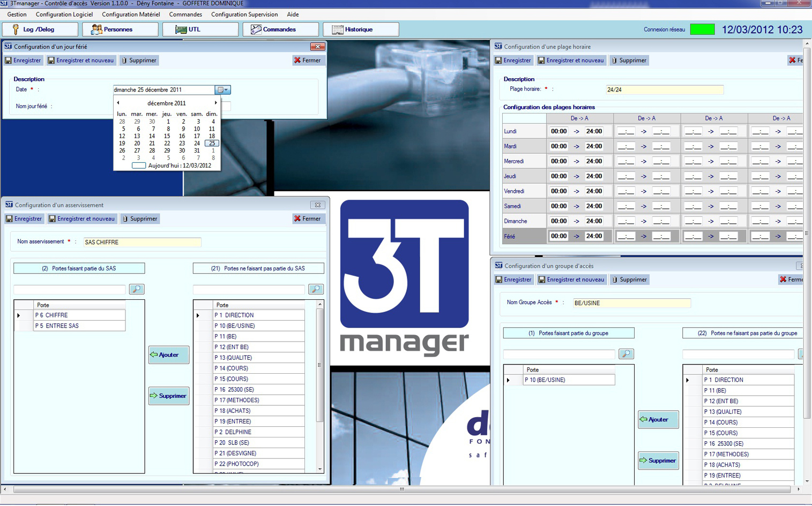
Task: Click Vendredi end time 24:00 field
Action: pyautogui.click(x=594, y=191)
